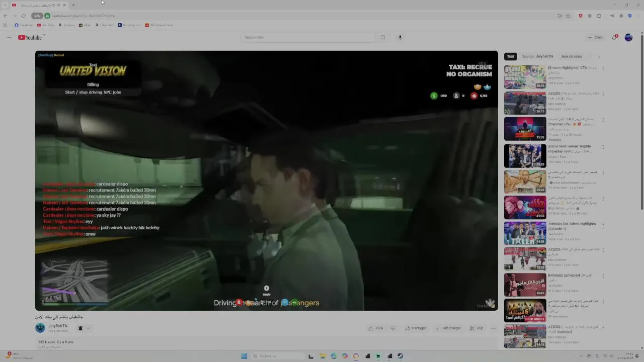Image resolution: width=644 pixels, height=362 pixels.
Task: Click the search magnifier button
Action: 383,37
